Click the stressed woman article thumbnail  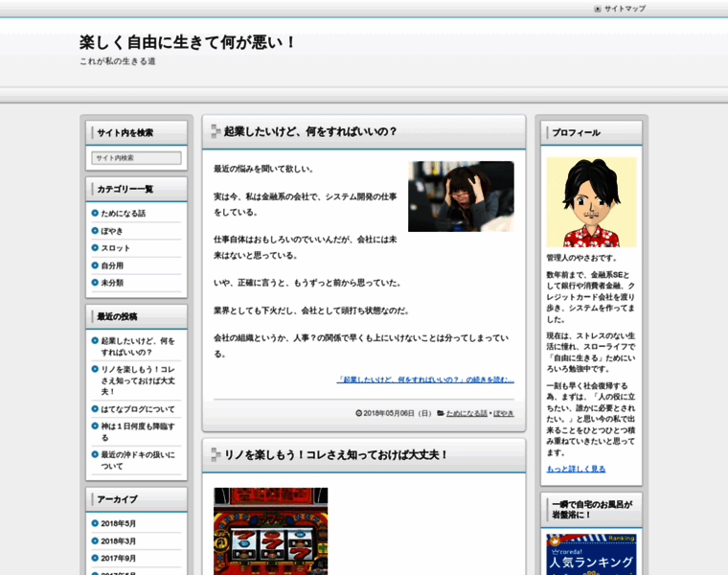coord(461,196)
